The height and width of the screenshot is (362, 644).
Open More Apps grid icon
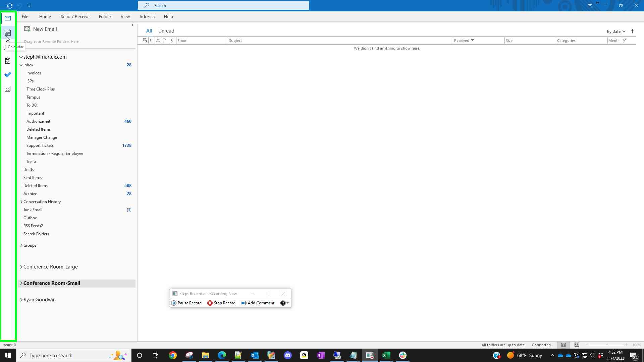pyautogui.click(x=8, y=89)
